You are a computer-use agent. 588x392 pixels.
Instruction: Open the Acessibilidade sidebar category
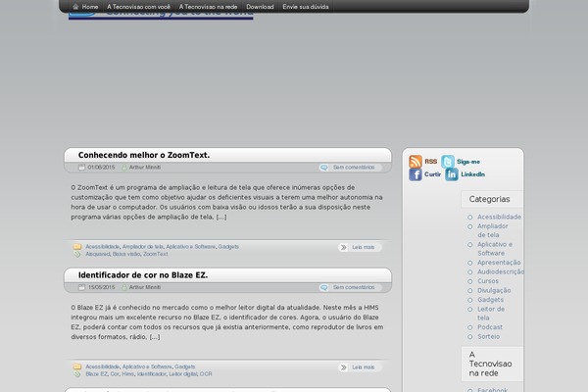499,217
